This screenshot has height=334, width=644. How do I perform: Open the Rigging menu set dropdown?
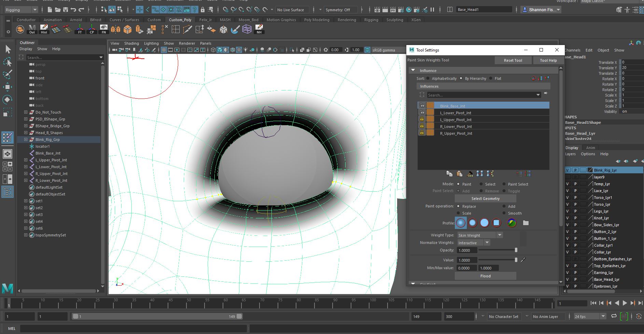pos(21,10)
